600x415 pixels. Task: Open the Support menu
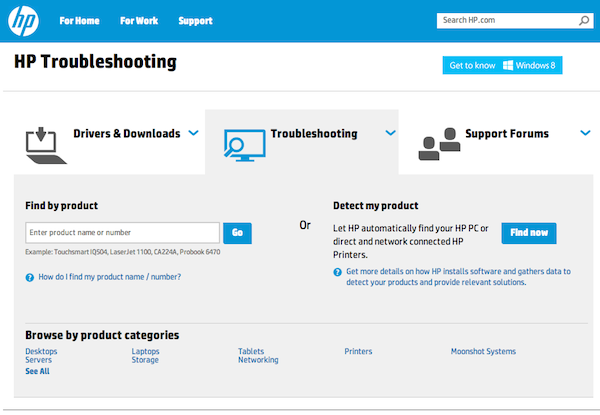(x=195, y=21)
